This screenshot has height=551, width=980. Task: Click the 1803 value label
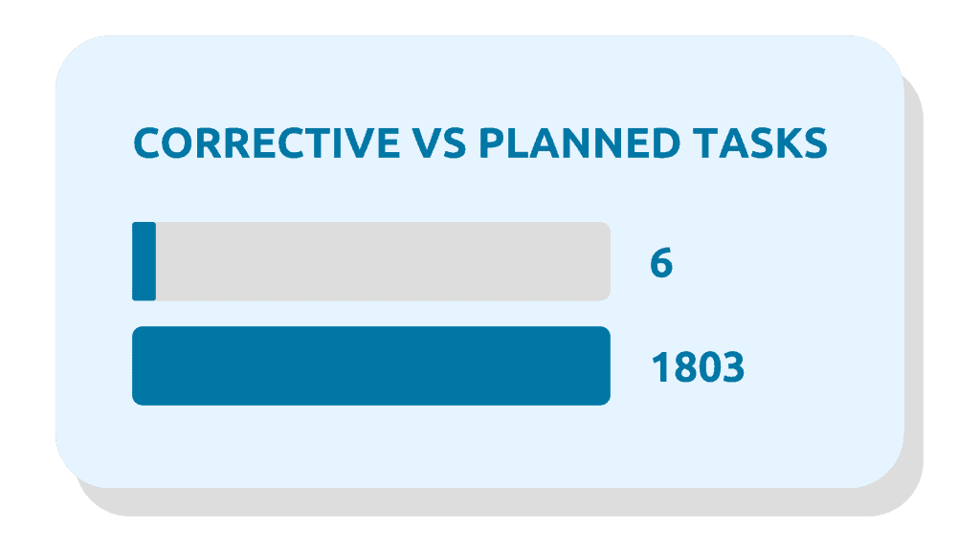(x=697, y=367)
